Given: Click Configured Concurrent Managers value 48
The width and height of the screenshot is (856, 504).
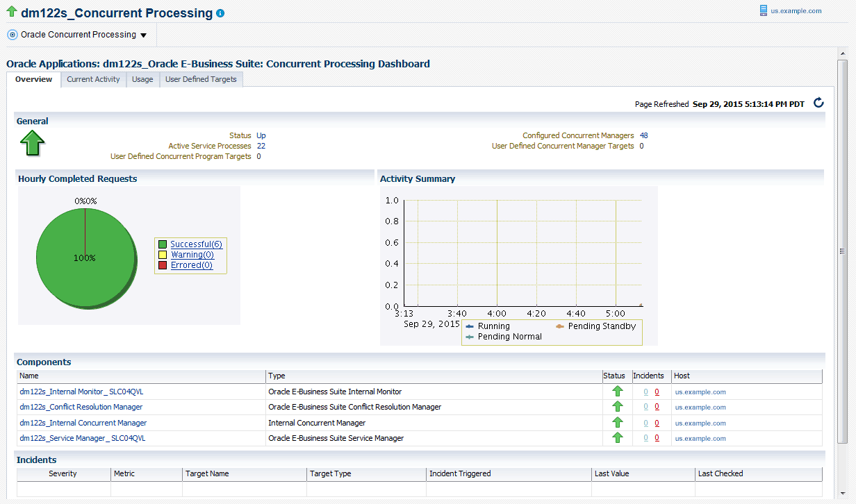Looking at the screenshot, I should click(644, 135).
